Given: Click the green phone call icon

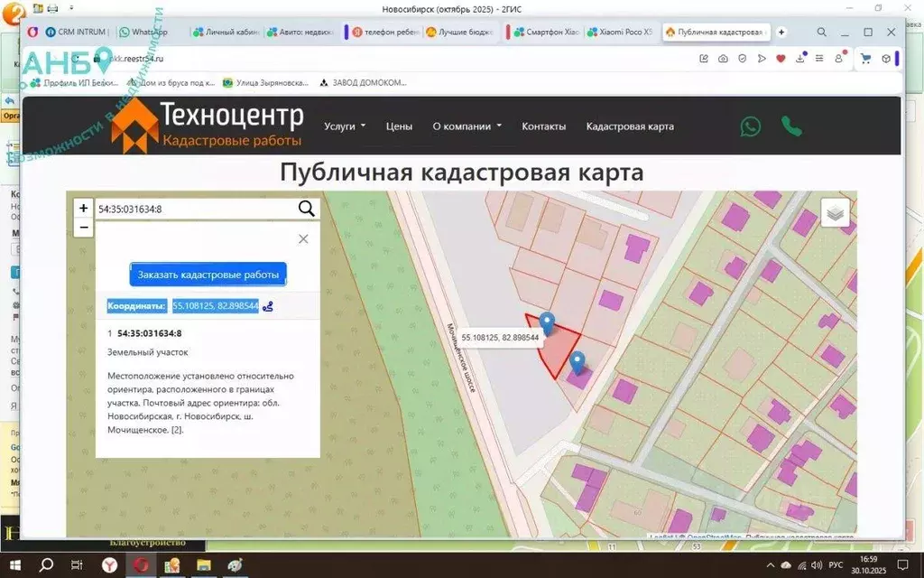Looking at the screenshot, I should 791,126.
